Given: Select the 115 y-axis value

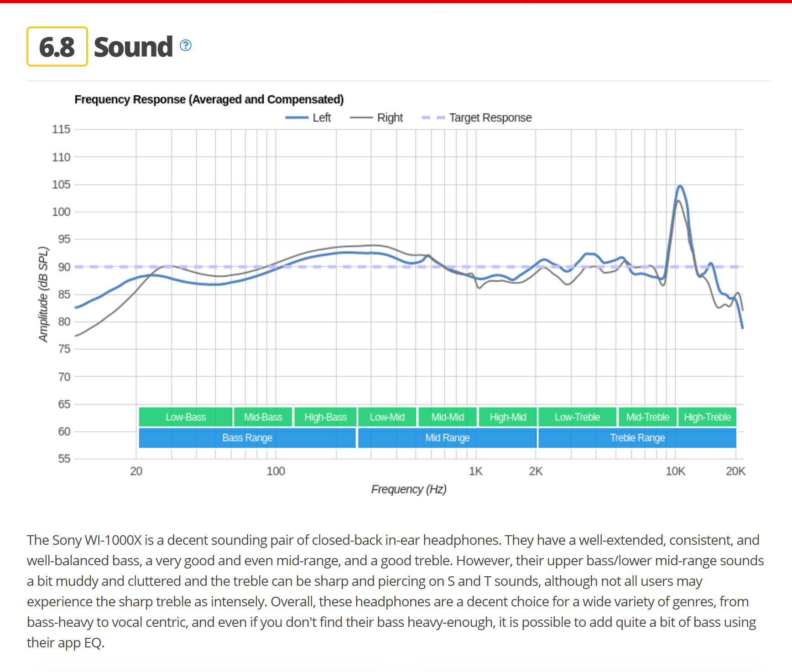Looking at the screenshot, I should 61,129.
